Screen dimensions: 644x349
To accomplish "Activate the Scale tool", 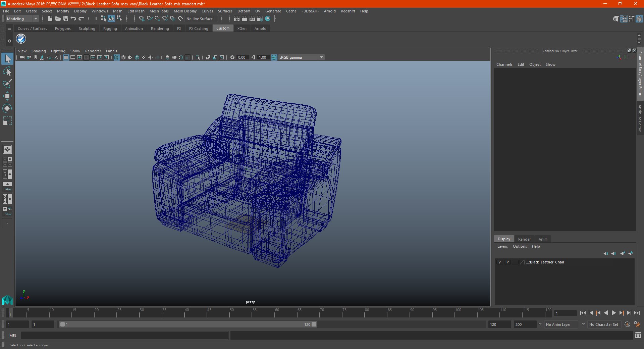I will [x=7, y=120].
